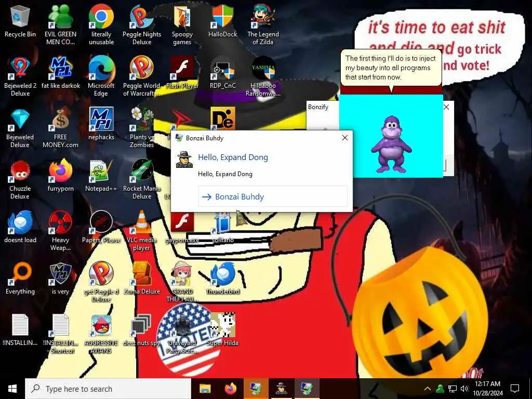Viewport: 532px width, 399px height.
Task: Launch get Peggle d Deluxe shortcut
Action: click(101, 282)
